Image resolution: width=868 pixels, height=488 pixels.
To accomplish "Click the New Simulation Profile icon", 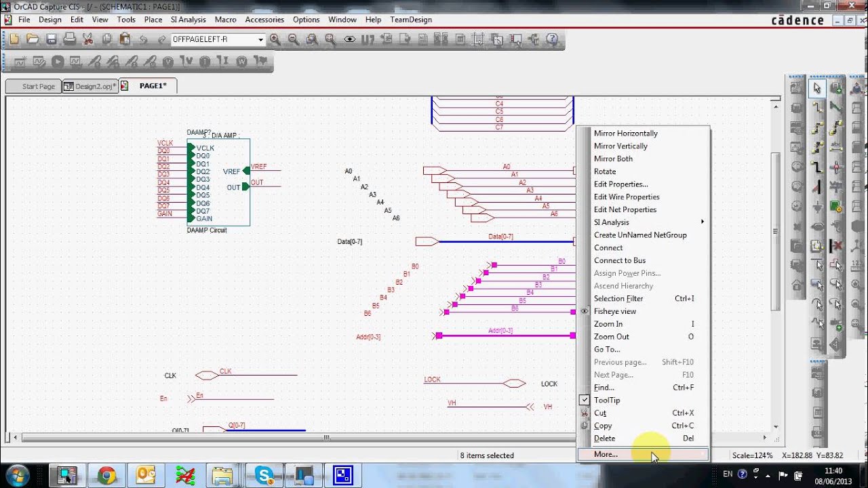I will coord(20,62).
